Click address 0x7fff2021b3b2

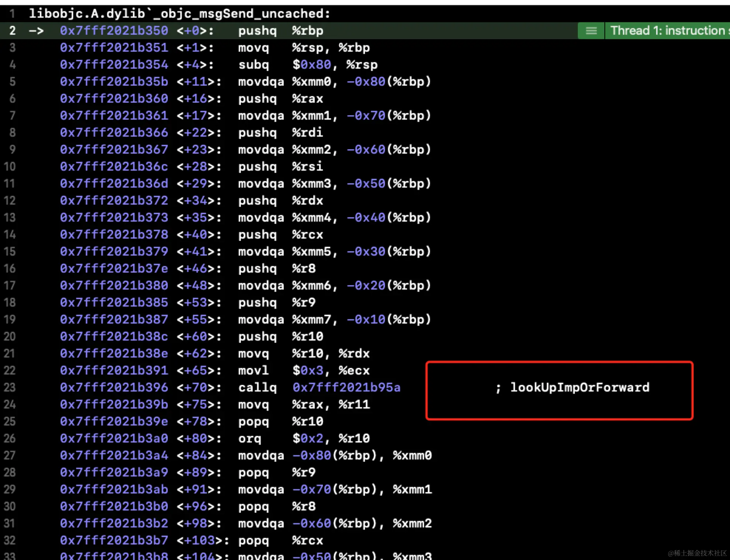click(114, 523)
